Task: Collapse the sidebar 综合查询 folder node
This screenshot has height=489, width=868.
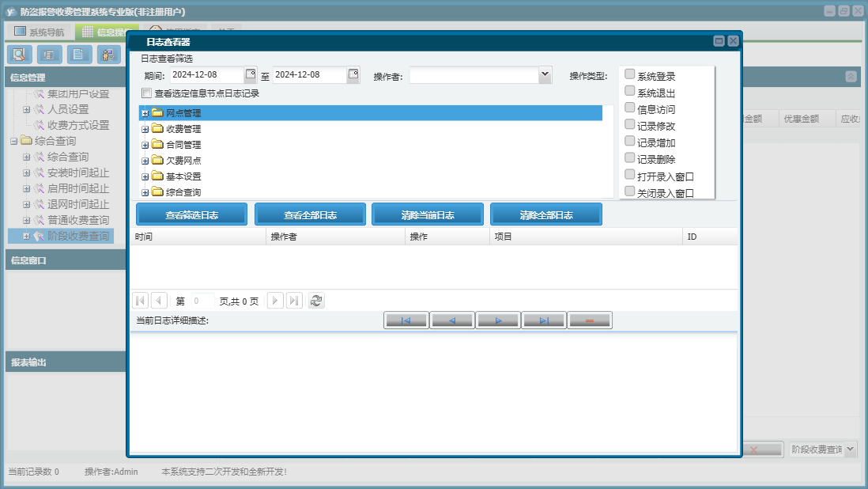Action: point(14,141)
